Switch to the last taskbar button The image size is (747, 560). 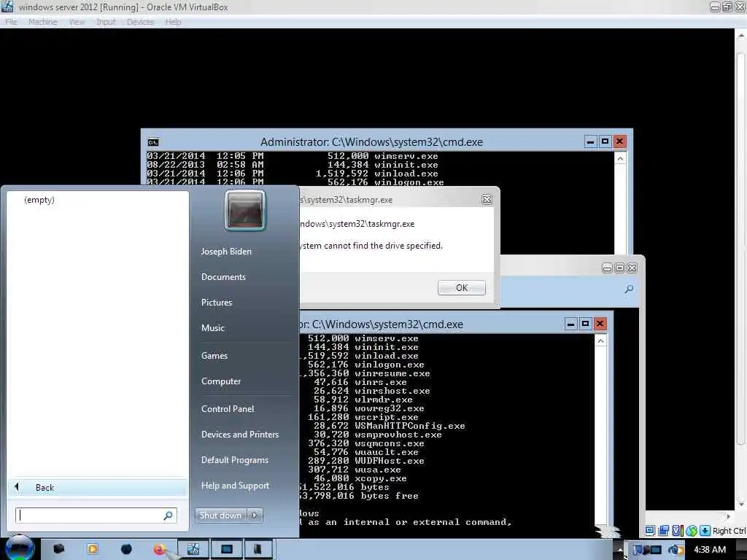pos(258,550)
